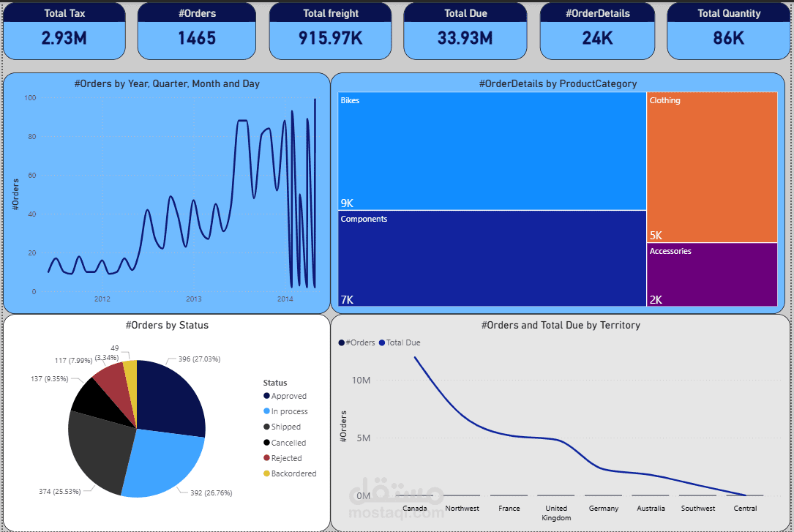Viewport: 794px width, 532px height.
Task: Click the Total Due card showing 33.93M
Action: [465, 31]
